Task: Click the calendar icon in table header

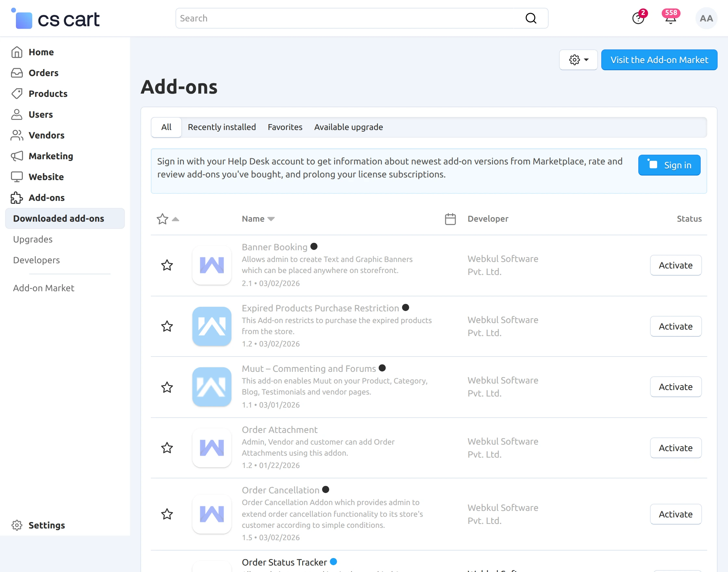Action: [450, 219]
